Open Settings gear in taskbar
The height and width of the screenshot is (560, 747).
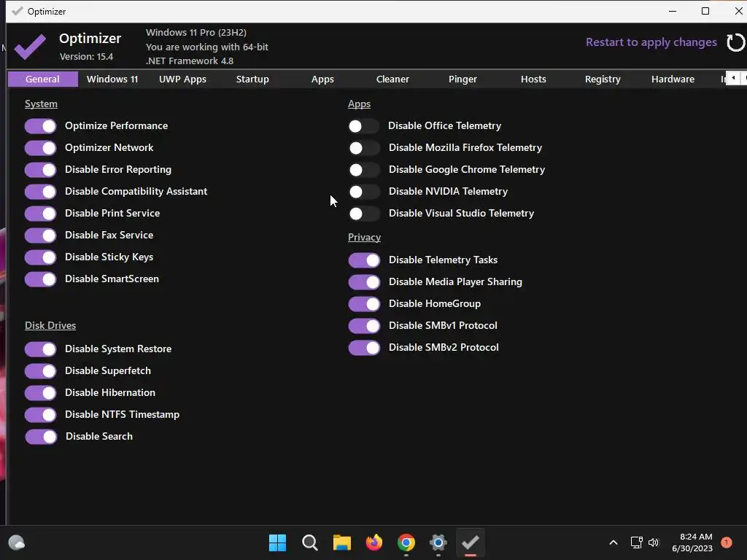click(x=438, y=542)
